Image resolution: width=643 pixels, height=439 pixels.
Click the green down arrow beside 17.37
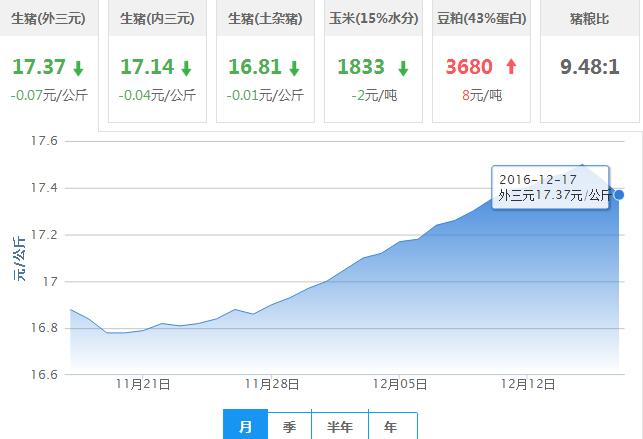(78, 68)
